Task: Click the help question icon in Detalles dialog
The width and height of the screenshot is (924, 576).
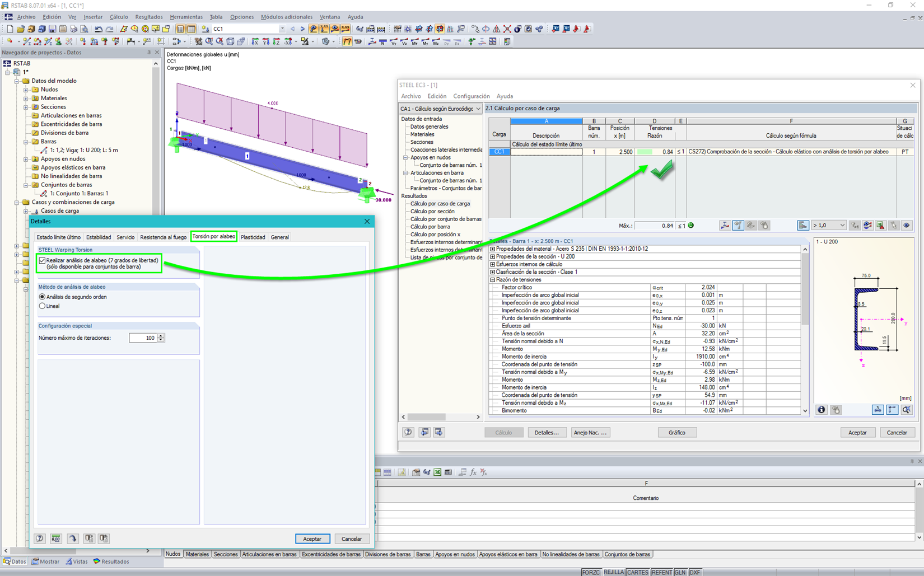Action: [40, 538]
